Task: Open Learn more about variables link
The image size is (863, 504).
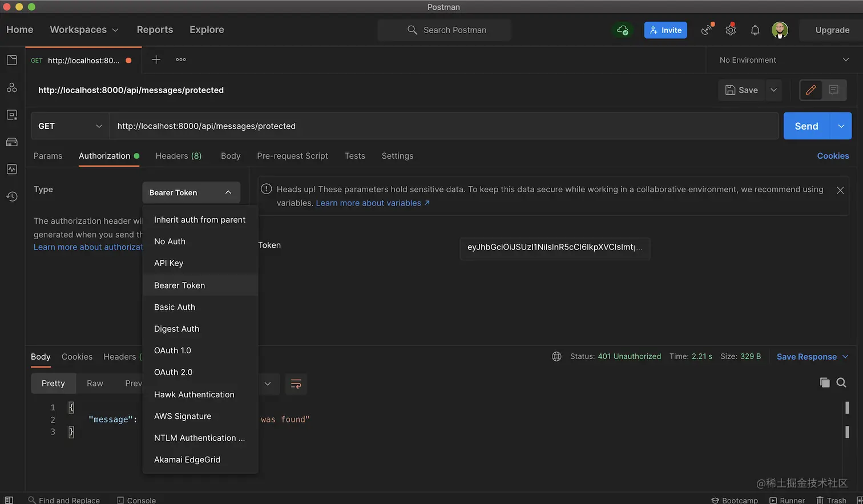Action: pyautogui.click(x=373, y=203)
